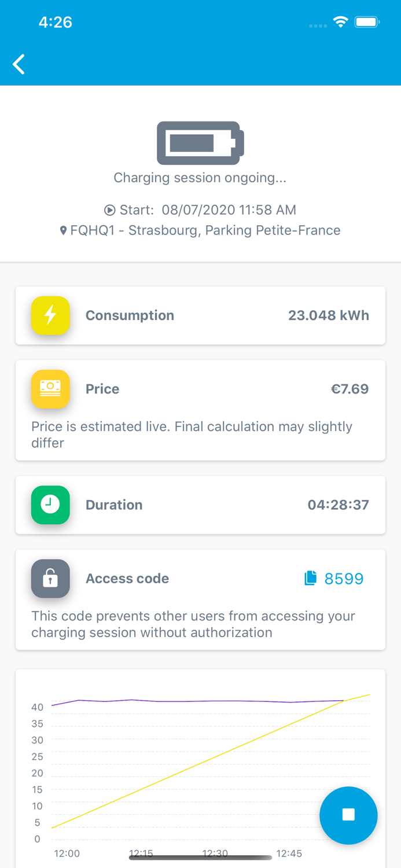Tap the battery indicator in the status bar

(x=367, y=22)
